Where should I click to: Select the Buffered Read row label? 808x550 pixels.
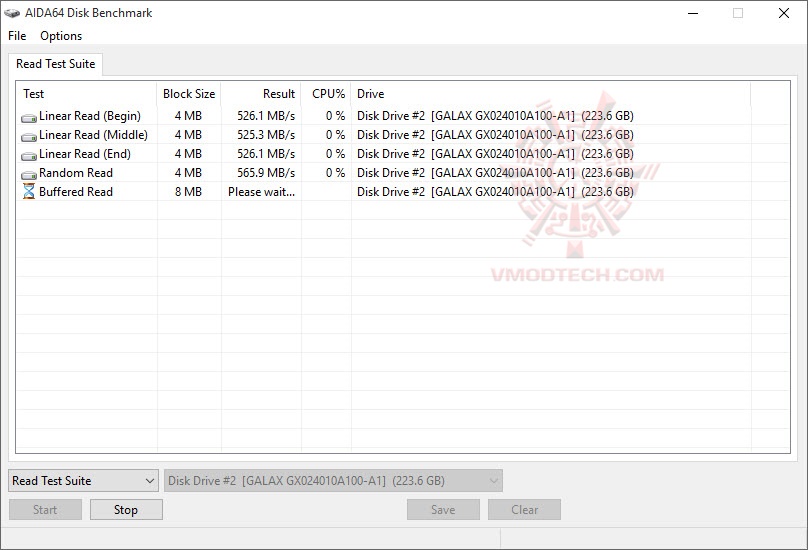tap(76, 192)
